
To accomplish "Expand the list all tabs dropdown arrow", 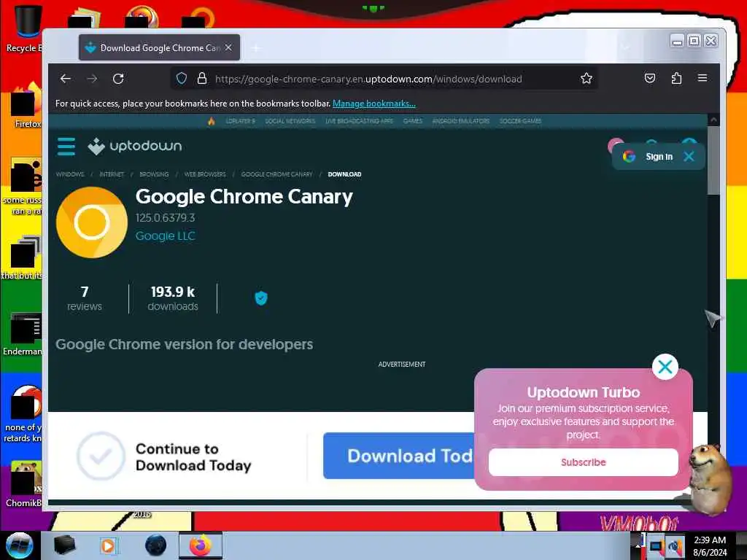I will click(x=625, y=47).
